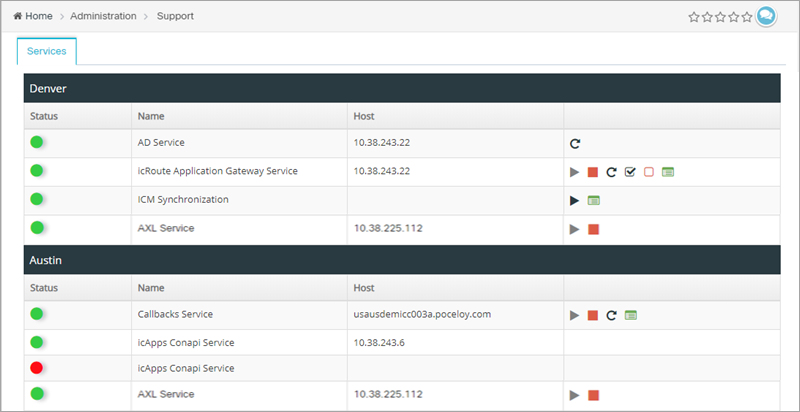This screenshot has width=800, height=412.
Task: Click the empty red box icon for icRoute Gateway
Action: (x=649, y=172)
